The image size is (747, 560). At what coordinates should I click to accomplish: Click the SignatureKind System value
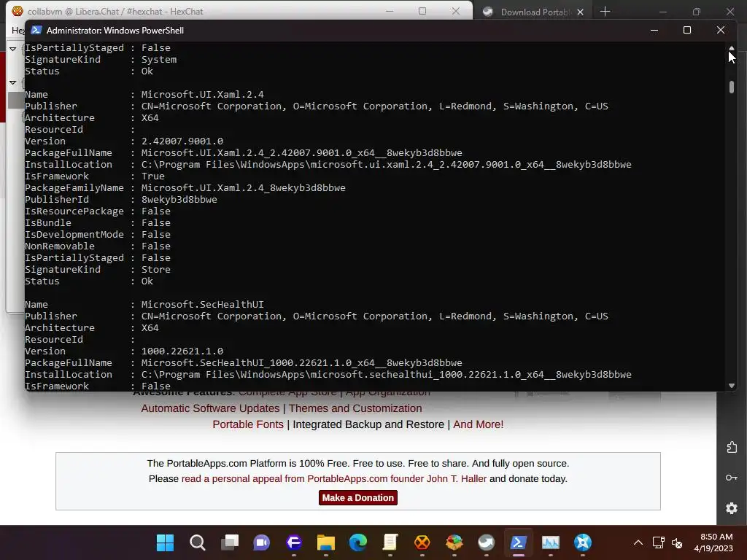[x=158, y=60]
